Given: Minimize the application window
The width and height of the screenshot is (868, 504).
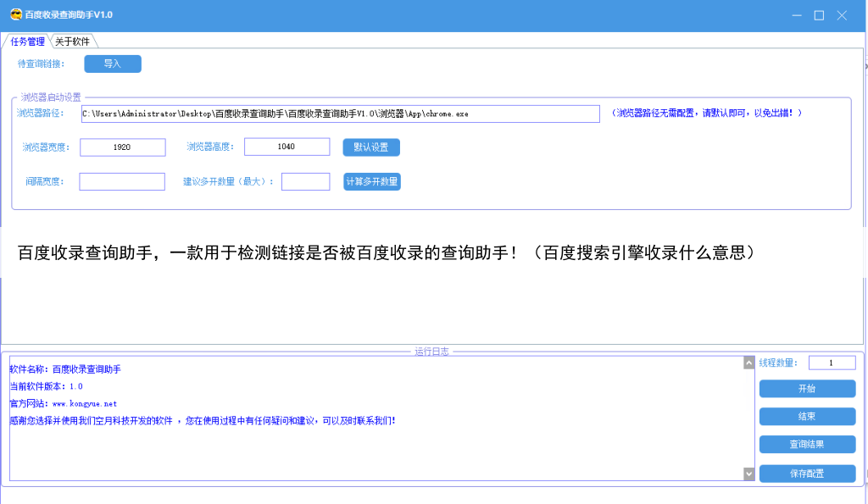Looking at the screenshot, I should 797,15.
